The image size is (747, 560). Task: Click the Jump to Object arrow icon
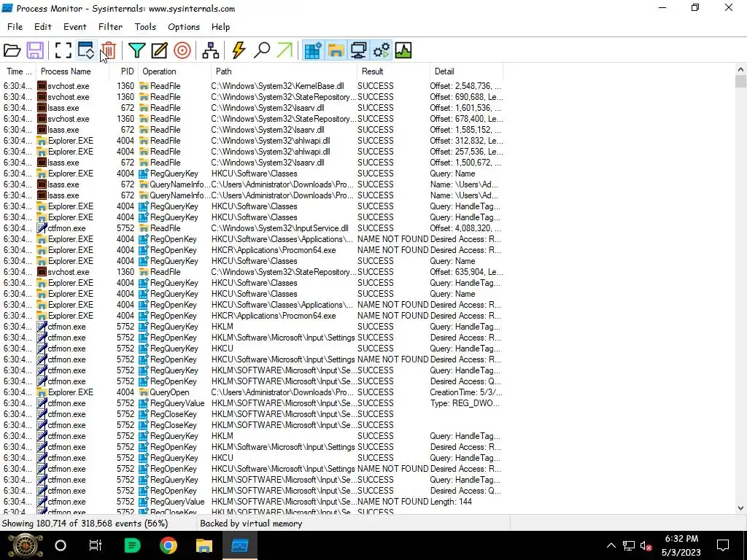click(285, 50)
